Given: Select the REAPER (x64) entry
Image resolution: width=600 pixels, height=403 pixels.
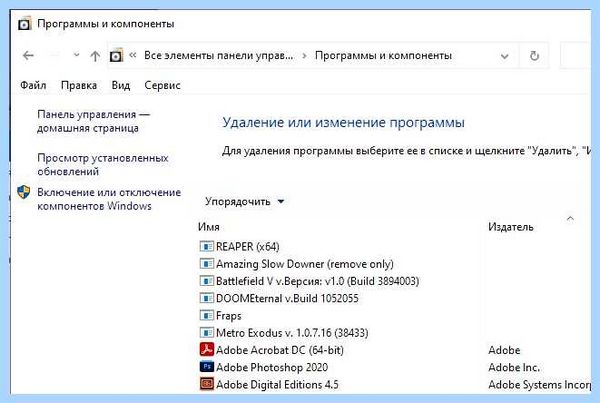Looking at the screenshot, I should (248, 246).
